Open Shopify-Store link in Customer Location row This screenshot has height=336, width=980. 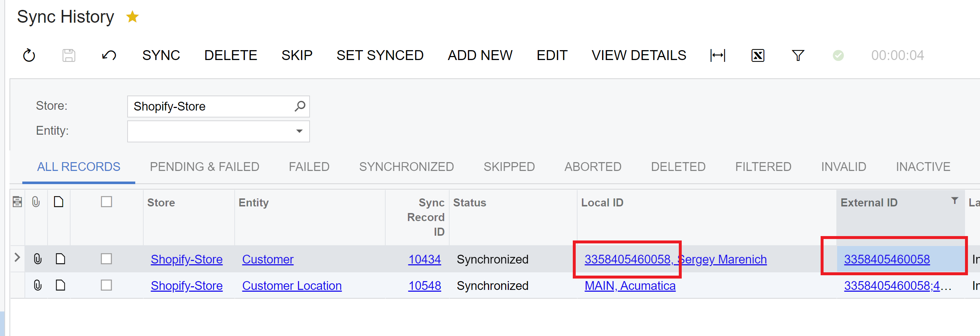(187, 286)
